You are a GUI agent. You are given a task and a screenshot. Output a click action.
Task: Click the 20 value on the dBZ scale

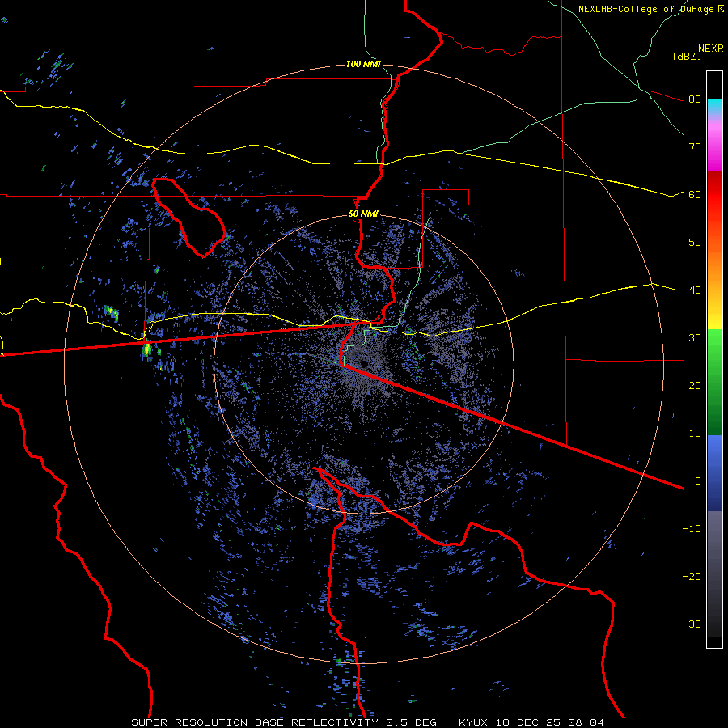pyautogui.click(x=695, y=386)
